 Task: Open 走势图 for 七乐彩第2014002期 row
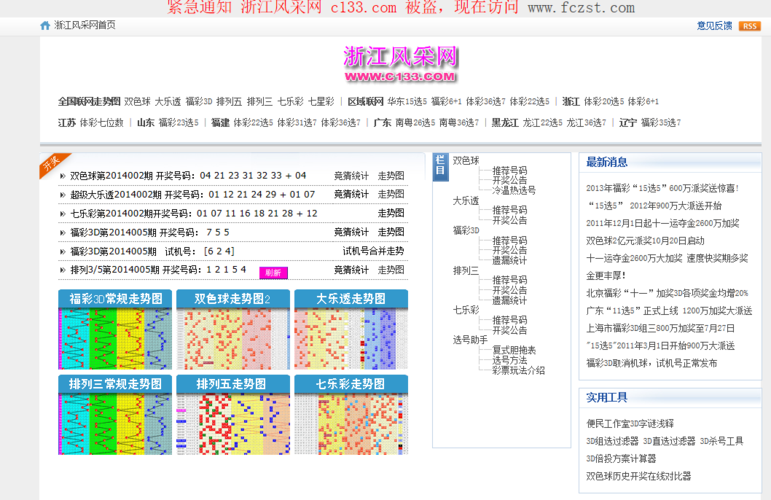(x=391, y=213)
